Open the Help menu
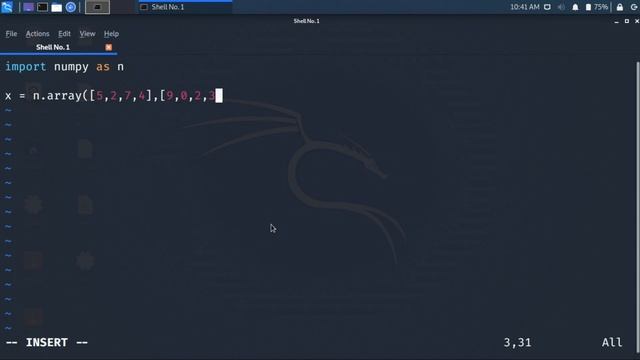This screenshot has height=360, width=640. pos(111,34)
